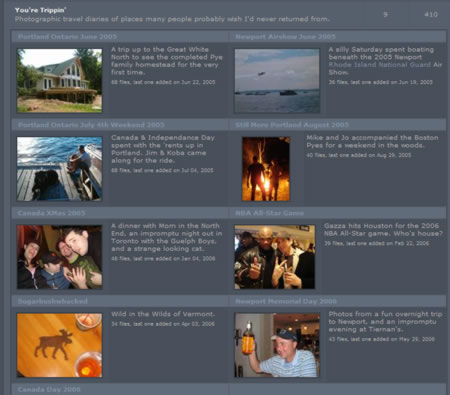
Task: Click the "Wild in the Wilds of Vermont" text
Action: (x=163, y=314)
